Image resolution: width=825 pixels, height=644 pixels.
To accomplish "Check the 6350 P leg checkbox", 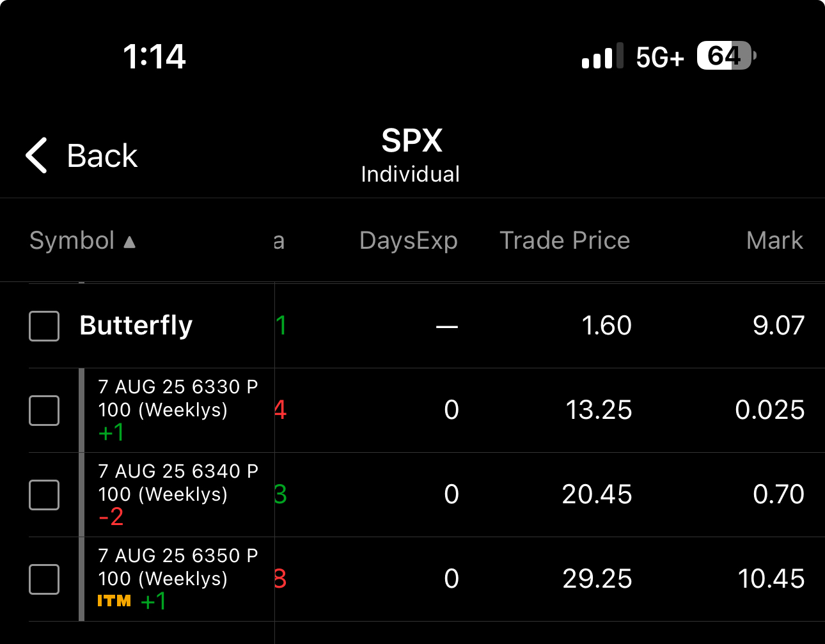I will (44, 579).
